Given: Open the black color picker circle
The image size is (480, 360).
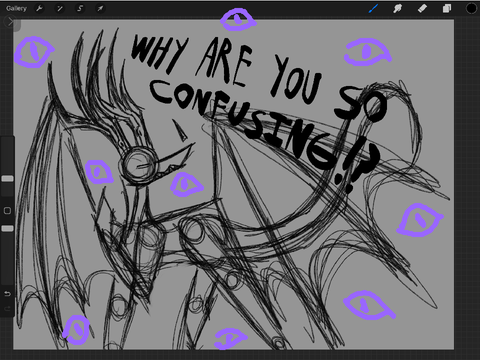Looking at the screenshot, I should pos(471,9).
